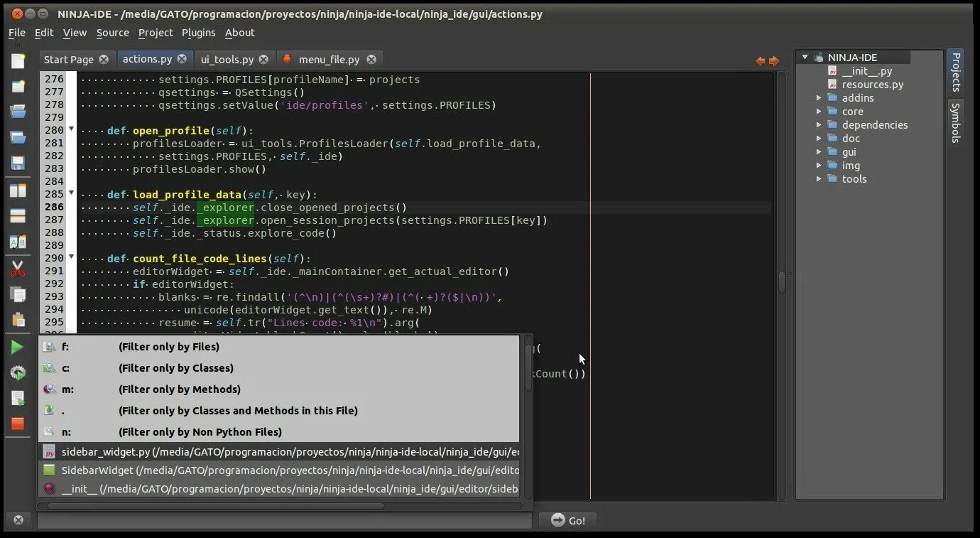
Task: Open the View menu
Action: (x=75, y=33)
